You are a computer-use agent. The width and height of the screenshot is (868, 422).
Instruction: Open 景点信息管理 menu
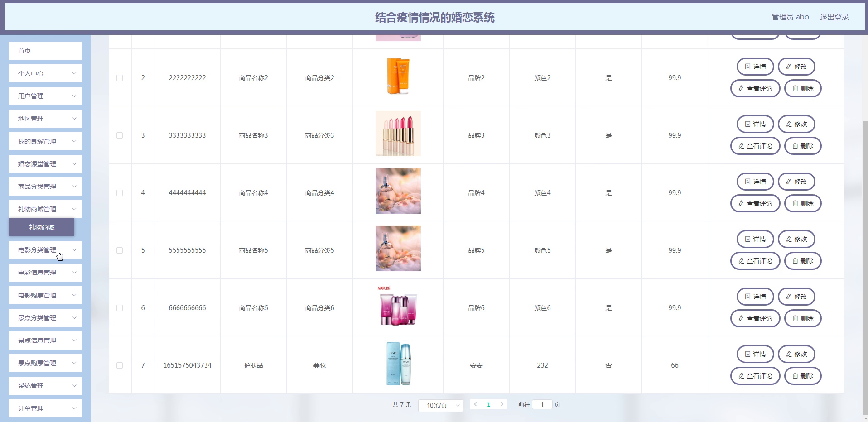pyautogui.click(x=45, y=340)
